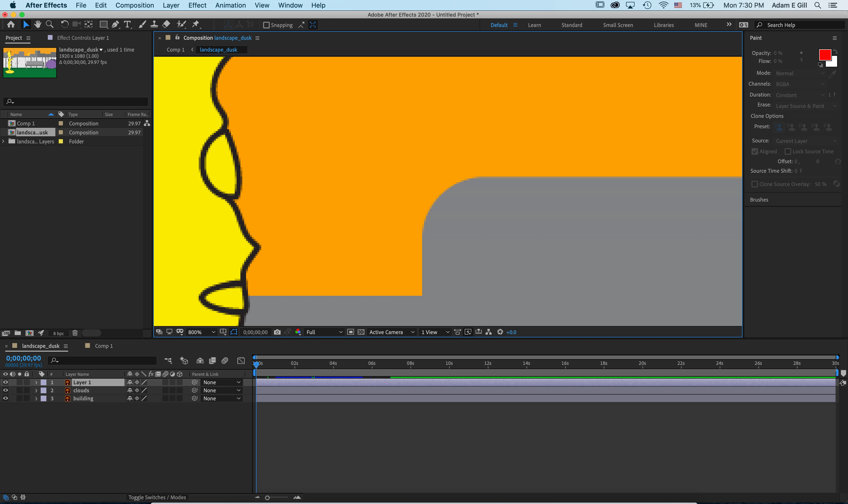Screen dimensions: 848x504
Task: Select the Puppet Pin tool
Action: [x=196, y=24]
